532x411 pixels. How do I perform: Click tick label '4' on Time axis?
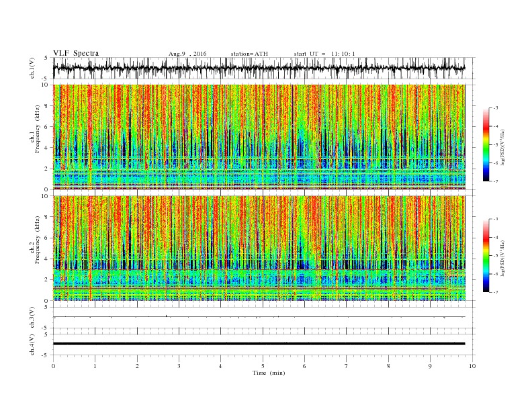[220, 366]
